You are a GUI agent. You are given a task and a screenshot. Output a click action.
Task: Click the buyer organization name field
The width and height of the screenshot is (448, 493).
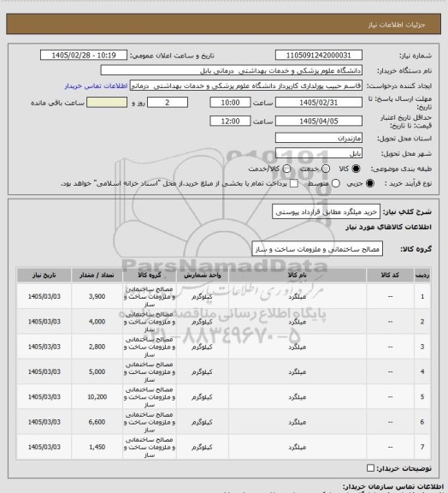tap(231, 70)
